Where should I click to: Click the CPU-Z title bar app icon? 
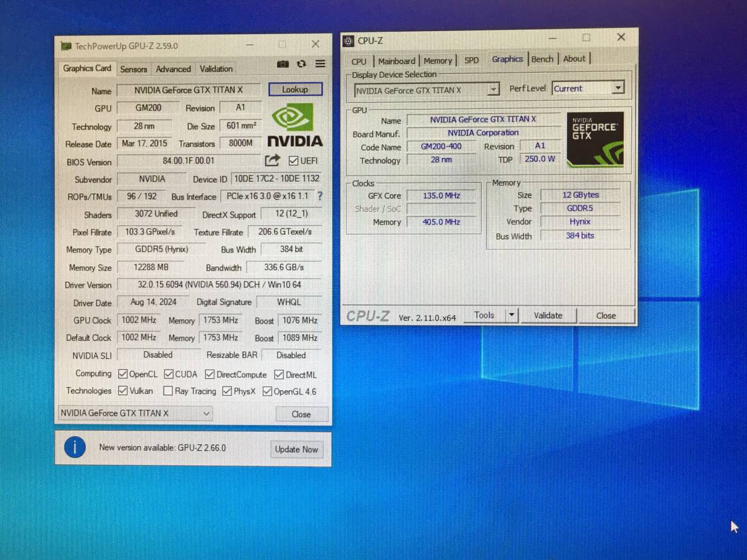click(x=348, y=41)
